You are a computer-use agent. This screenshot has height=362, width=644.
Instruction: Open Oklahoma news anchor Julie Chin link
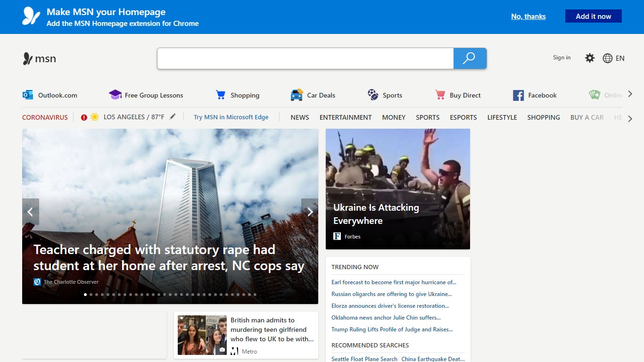click(x=386, y=318)
